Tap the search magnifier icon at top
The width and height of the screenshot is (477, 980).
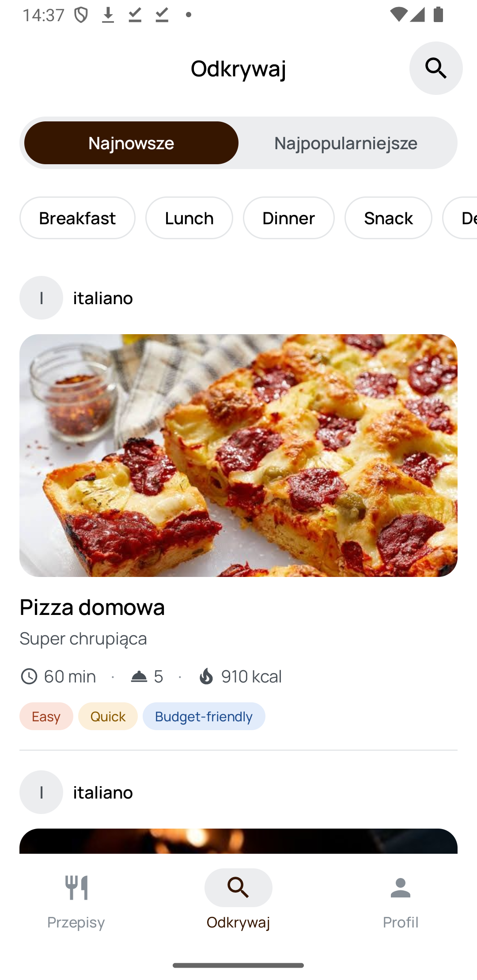tap(436, 68)
